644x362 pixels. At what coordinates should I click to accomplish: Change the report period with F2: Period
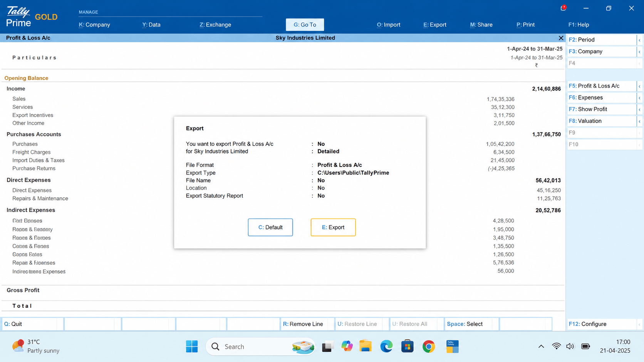coord(602,40)
